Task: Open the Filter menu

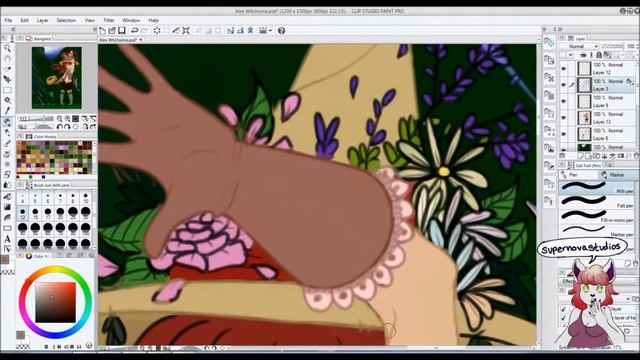Action: 109,20
